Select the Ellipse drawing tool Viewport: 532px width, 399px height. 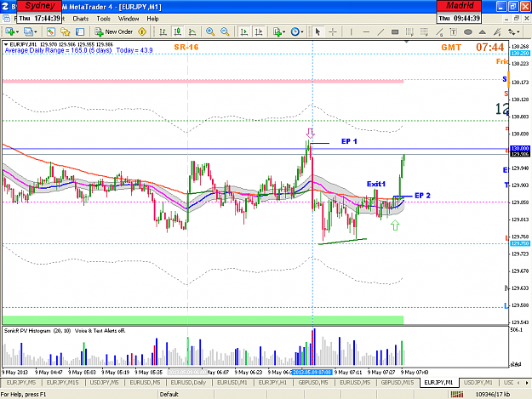point(468,31)
